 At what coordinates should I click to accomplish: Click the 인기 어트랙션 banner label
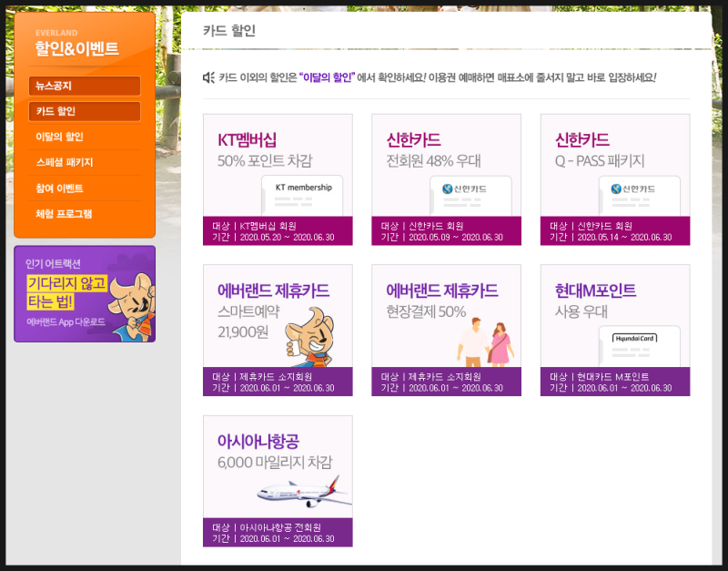54,264
